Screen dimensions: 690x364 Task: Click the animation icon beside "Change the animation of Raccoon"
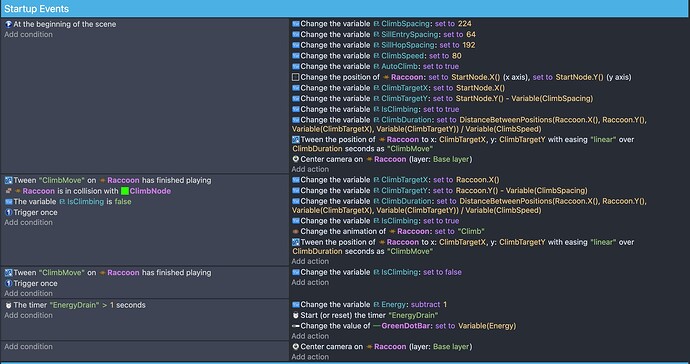pyautogui.click(x=296, y=232)
